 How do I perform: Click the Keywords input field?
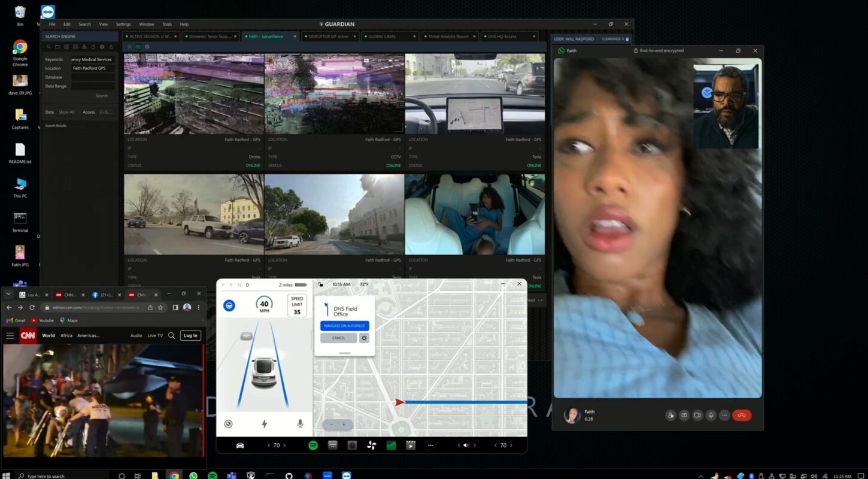93,59
